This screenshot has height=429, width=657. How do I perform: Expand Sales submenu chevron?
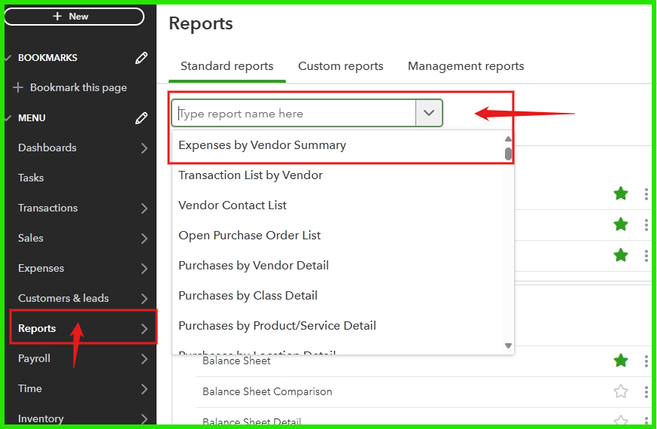[x=144, y=238]
